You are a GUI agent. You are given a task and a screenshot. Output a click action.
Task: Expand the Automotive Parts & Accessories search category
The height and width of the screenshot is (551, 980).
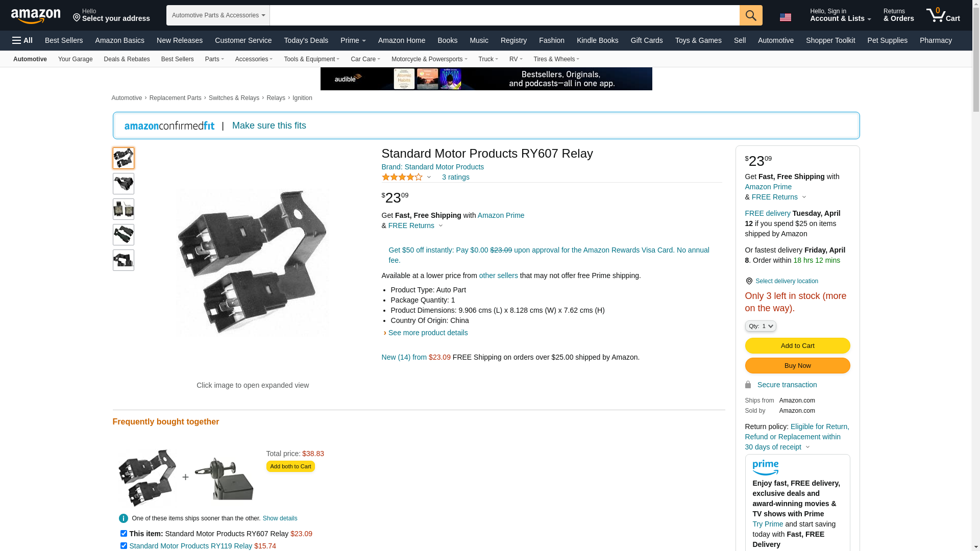coord(218,15)
